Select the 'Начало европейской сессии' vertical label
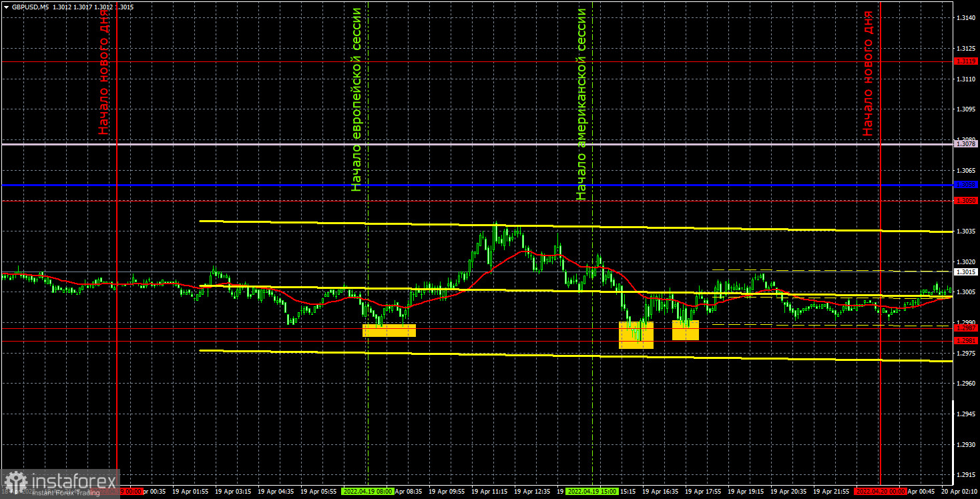The image size is (980, 499). click(357, 99)
